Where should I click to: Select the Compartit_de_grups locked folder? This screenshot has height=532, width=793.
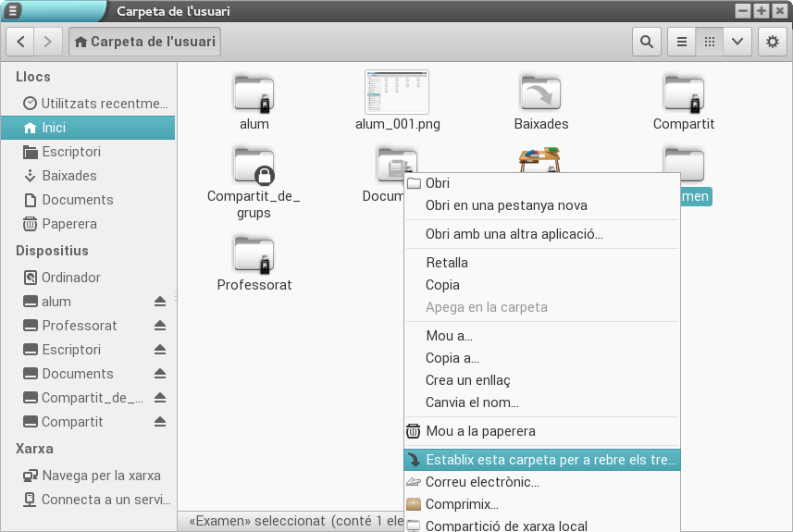coord(254,167)
